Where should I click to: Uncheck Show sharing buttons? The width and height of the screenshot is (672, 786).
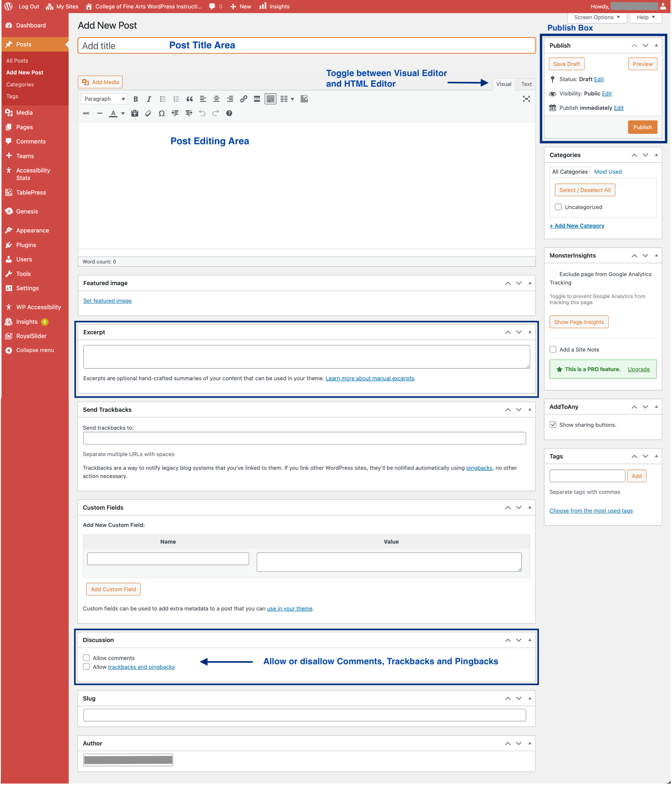point(553,425)
